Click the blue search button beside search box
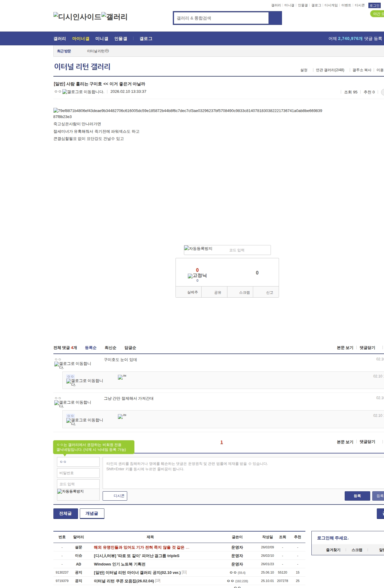This screenshot has height=588, width=384. pyautogui.click(x=275, y=18)
